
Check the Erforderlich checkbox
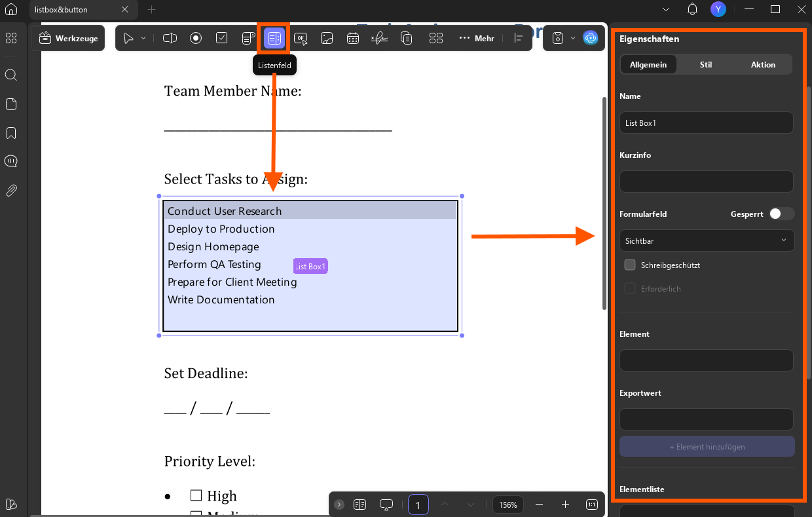[630, 288]
